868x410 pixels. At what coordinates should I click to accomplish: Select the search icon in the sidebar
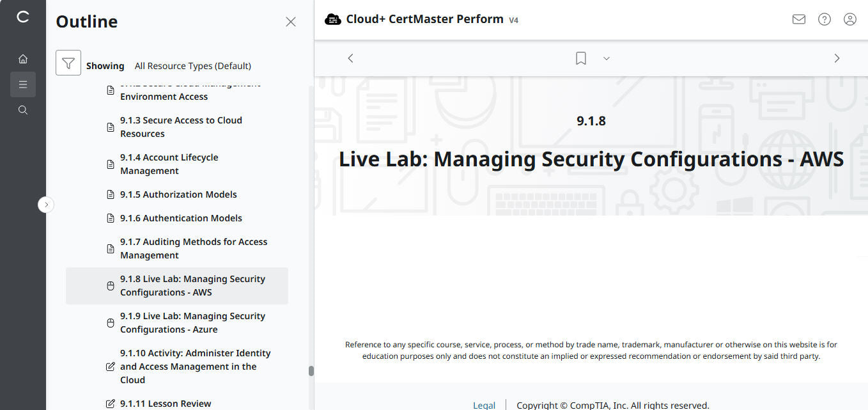(x=23, y=109)
